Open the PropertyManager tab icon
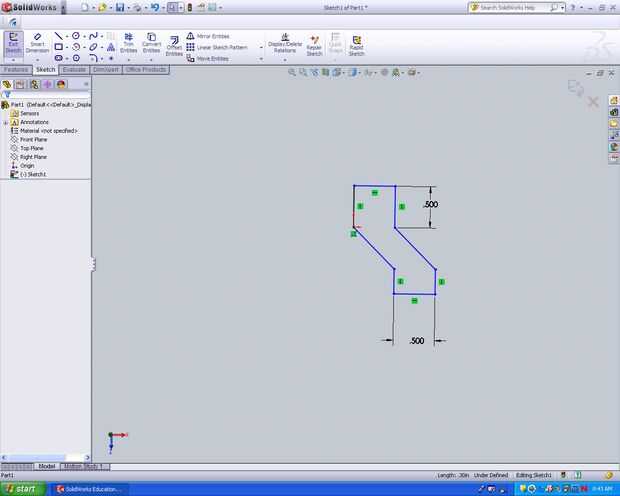 coord(20,84)
